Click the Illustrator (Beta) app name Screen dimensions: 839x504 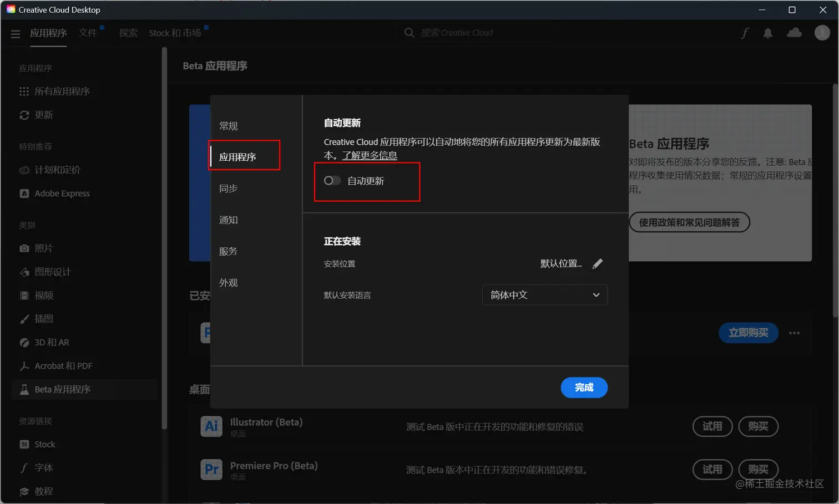click(266, 422)
